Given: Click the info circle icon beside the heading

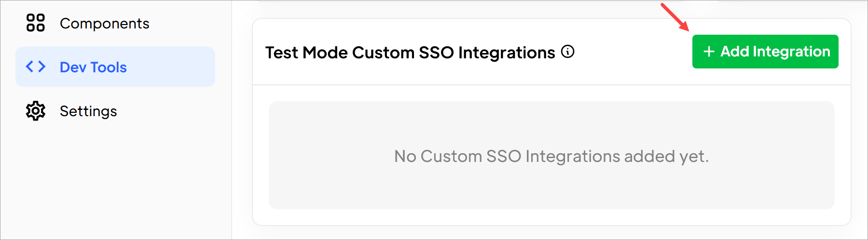Looking at the screenshot, I should point(568,52).
